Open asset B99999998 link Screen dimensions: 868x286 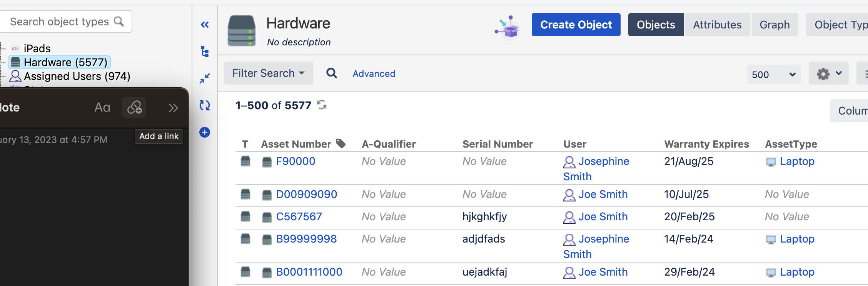tap(306, 239)
